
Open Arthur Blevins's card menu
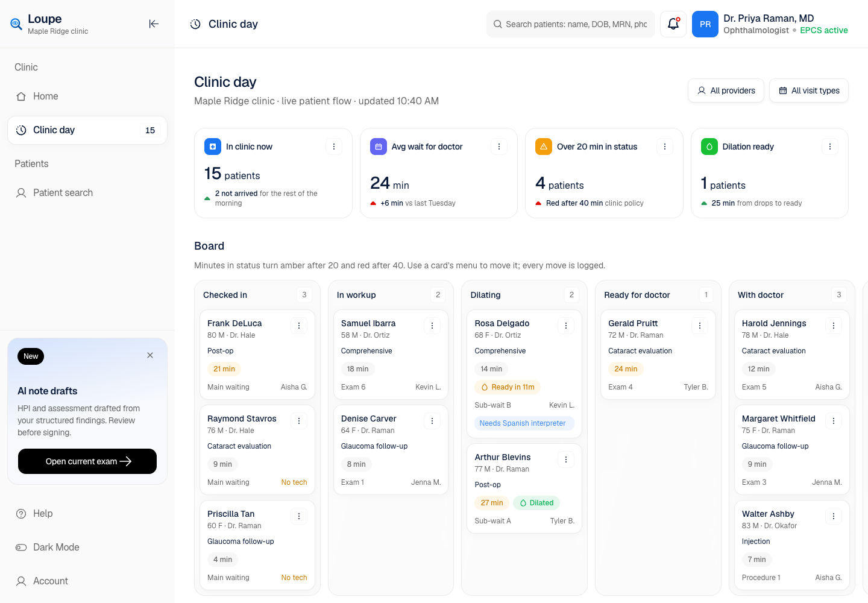point(566,459)
